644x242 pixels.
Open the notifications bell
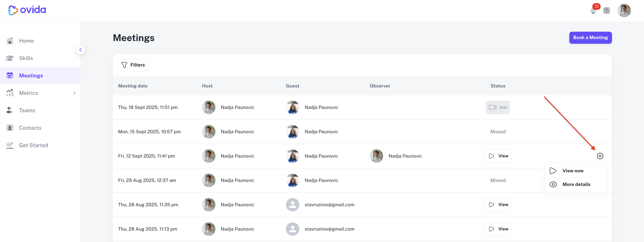point(593,10)
